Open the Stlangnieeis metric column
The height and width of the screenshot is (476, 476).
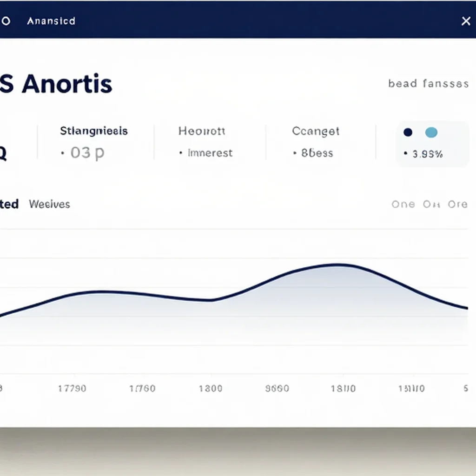94,131
